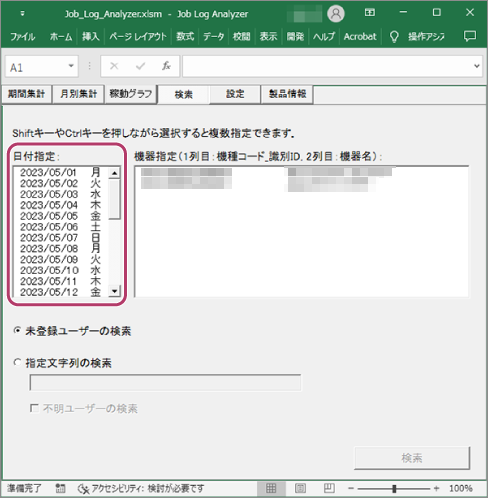The height and width of the screenshot is (498, 488).
Task: Switch to the 設定 tab
Action: (x=235, y=94)
